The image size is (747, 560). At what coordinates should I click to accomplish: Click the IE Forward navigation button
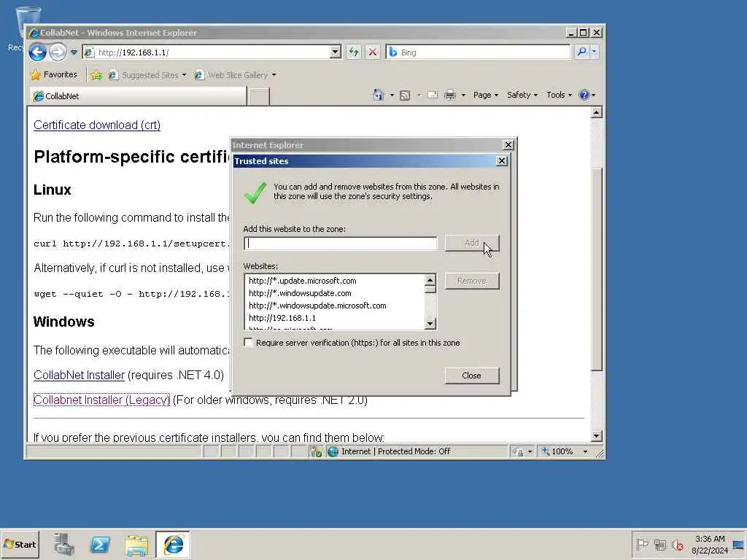(x=58, y=52)
